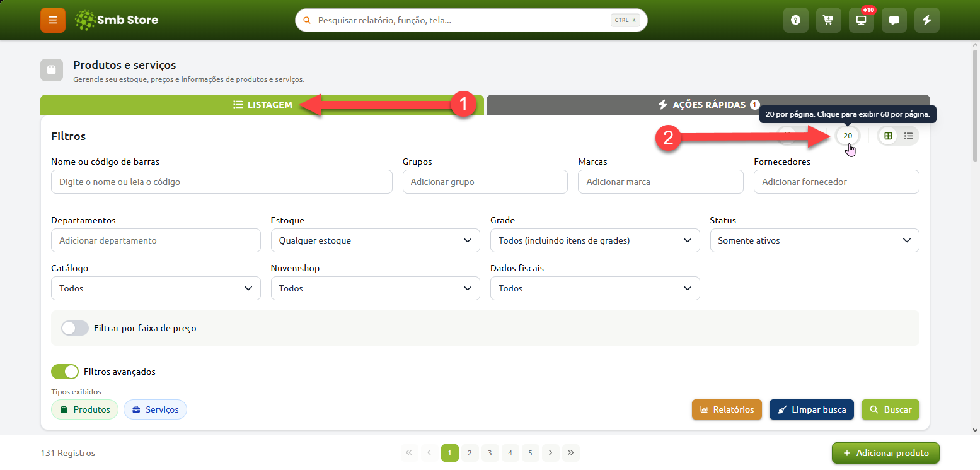Go to the next results page arrow
980x470 pixels.
[551, 453]
